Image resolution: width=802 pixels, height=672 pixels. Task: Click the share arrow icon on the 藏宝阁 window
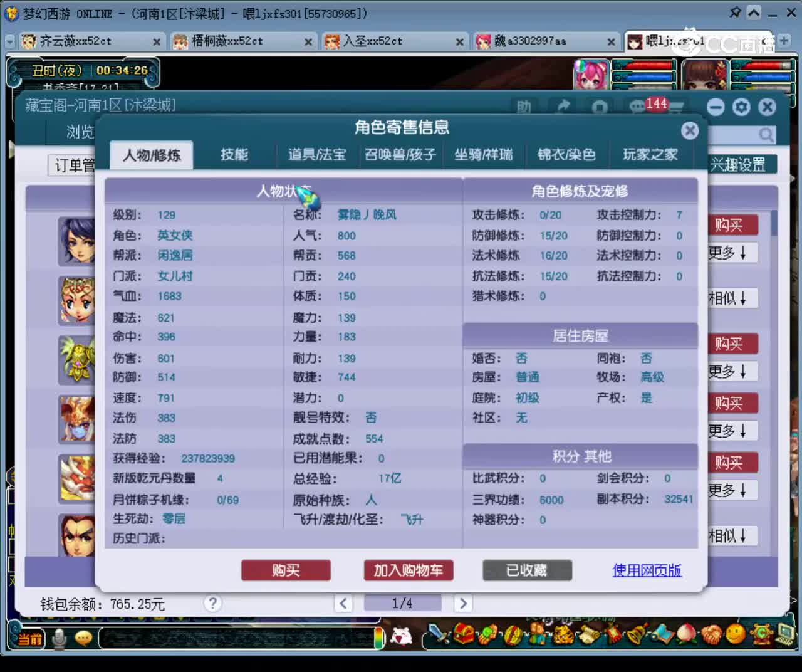[x=562, y=107]
